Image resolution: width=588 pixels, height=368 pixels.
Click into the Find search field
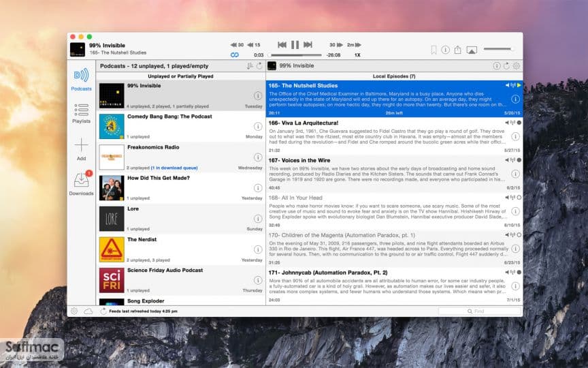[480, 311]
